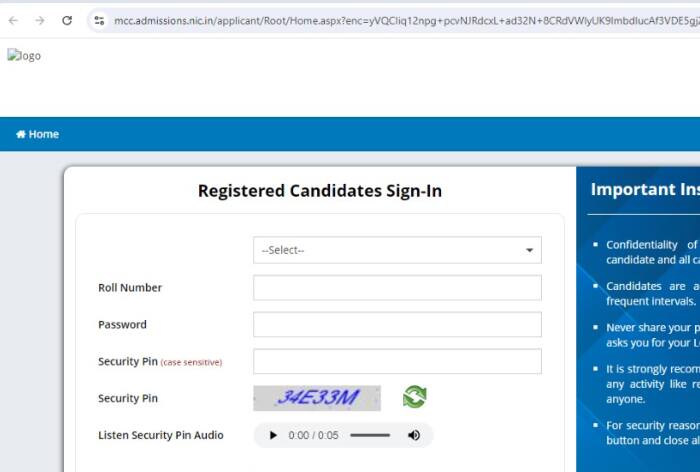Reload the page with refresh icon
This screenshot has width=700, height=472.
67,20
